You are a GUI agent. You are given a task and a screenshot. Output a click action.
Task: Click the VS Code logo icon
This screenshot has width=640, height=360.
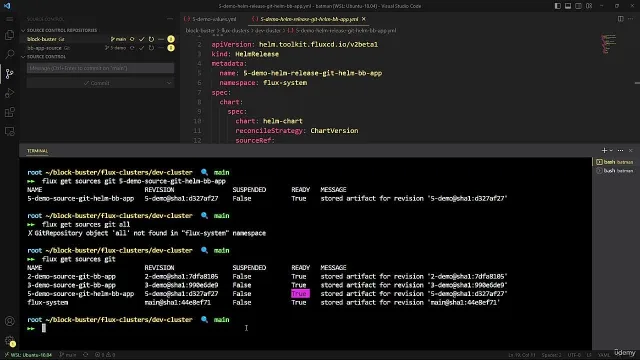(7, 6)
